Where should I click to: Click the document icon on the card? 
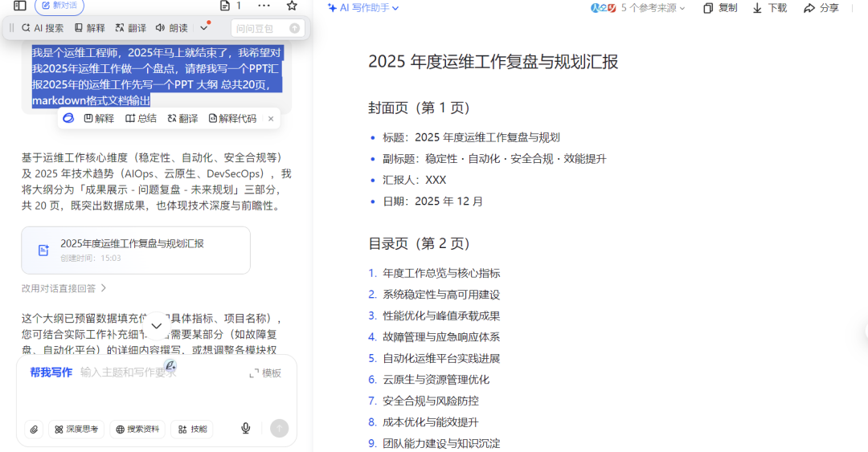pyautogui.click(x=43, y=250)
